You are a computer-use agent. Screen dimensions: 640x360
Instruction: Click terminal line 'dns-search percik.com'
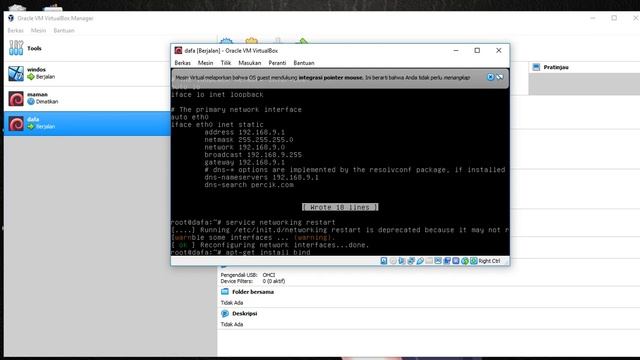click(249, 185)
